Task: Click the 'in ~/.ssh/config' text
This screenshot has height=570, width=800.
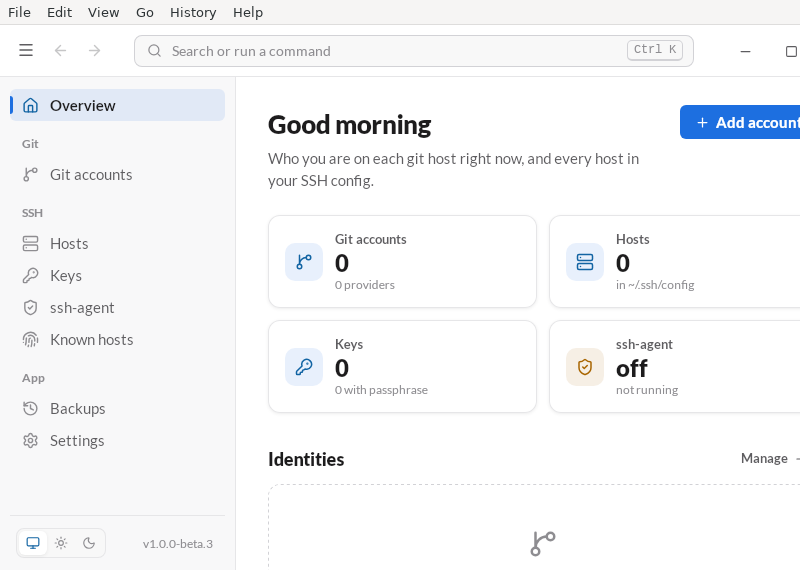Action: [x=655, y=285]
